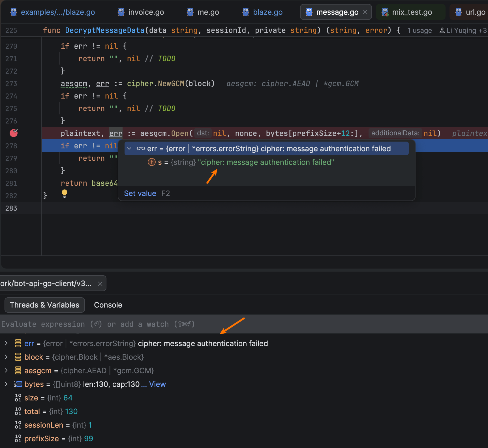Collapse the err node in the popup
Screen dimensions: 488x448
coord(129,149)
